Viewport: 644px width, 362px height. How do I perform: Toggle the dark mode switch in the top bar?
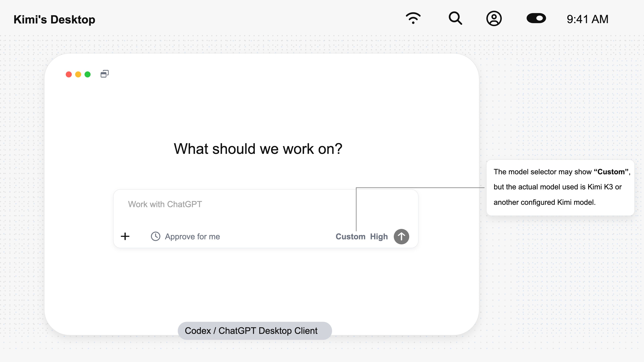coord(536,18)
